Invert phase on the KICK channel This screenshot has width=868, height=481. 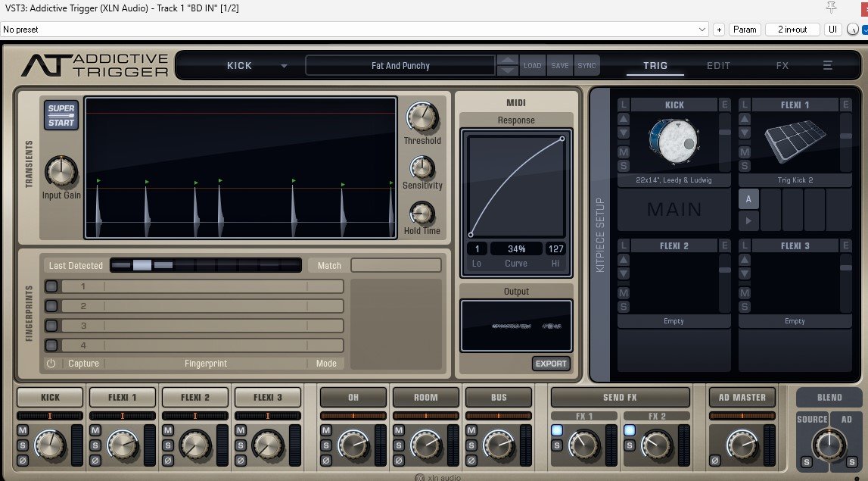[x=23, y=460]
